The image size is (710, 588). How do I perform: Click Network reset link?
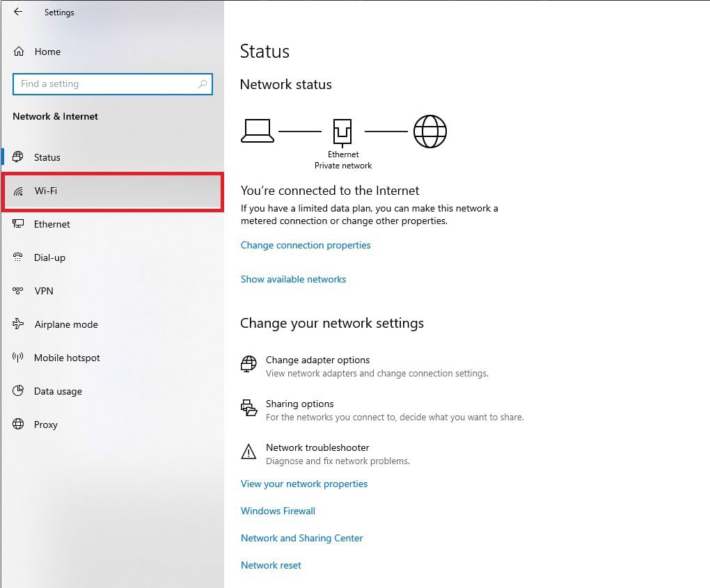coord(271,565)
